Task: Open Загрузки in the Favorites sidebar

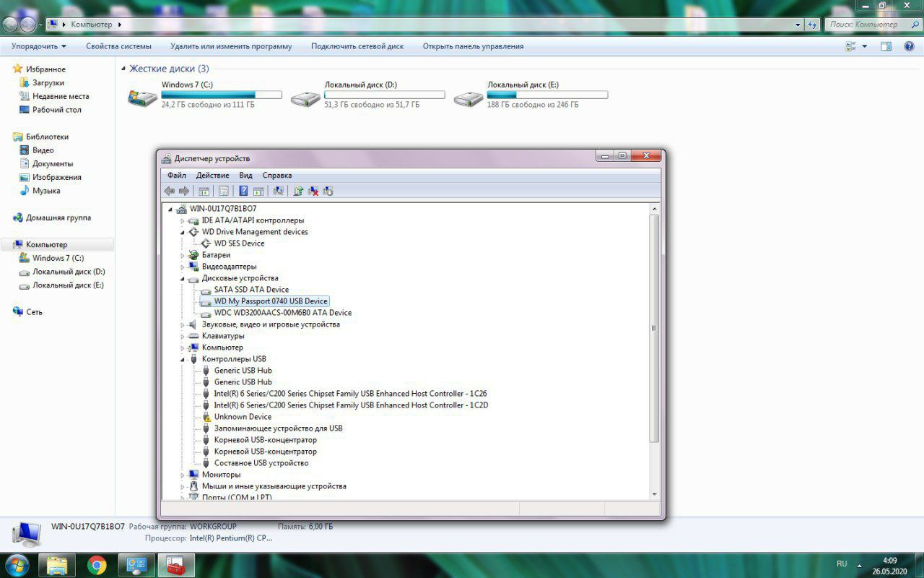Action: pyautogui.click(x=48, y=83)
